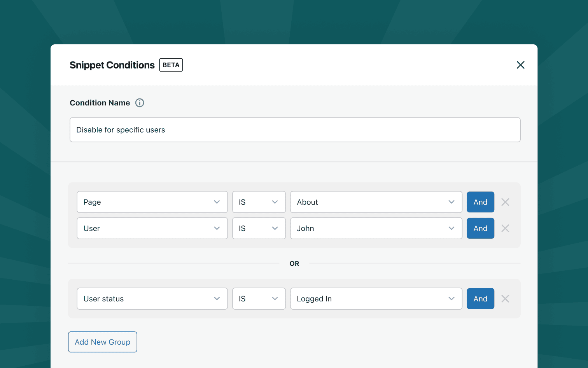Click And button in the Page row
The height and width of the screenshot is (368, 588).
(x=480, y=202)
